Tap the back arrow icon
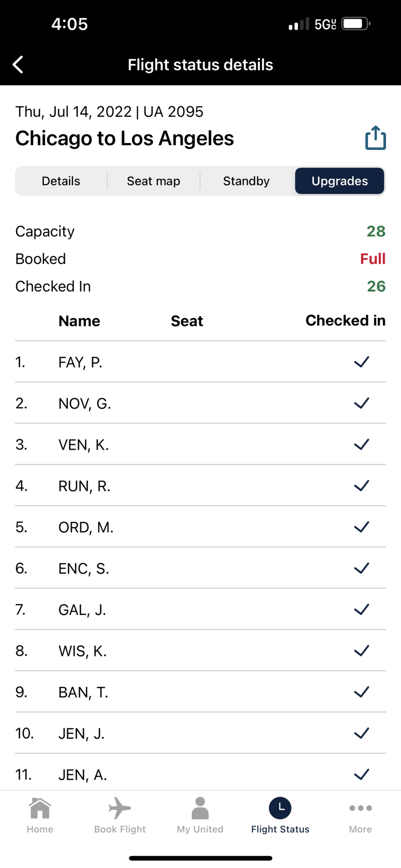Image resolution: width=401 pixels, height=868 pixels. point(18,65)
